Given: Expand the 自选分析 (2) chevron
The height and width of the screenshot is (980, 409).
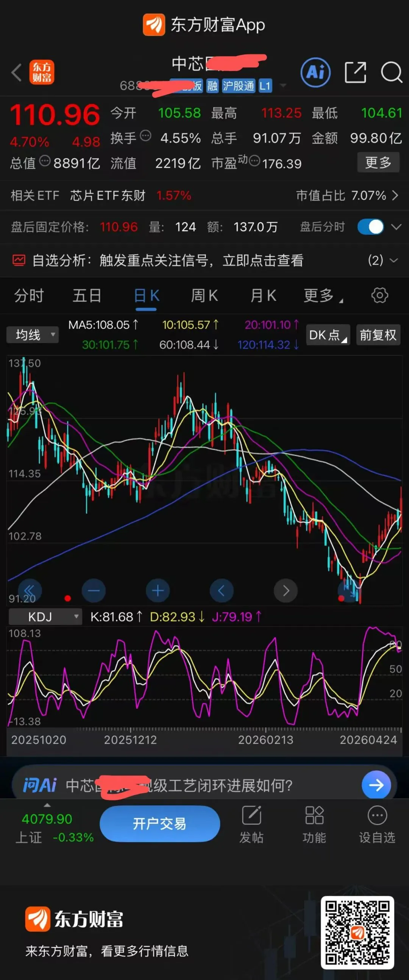Looking at the screenshot, I should point(394,261).
